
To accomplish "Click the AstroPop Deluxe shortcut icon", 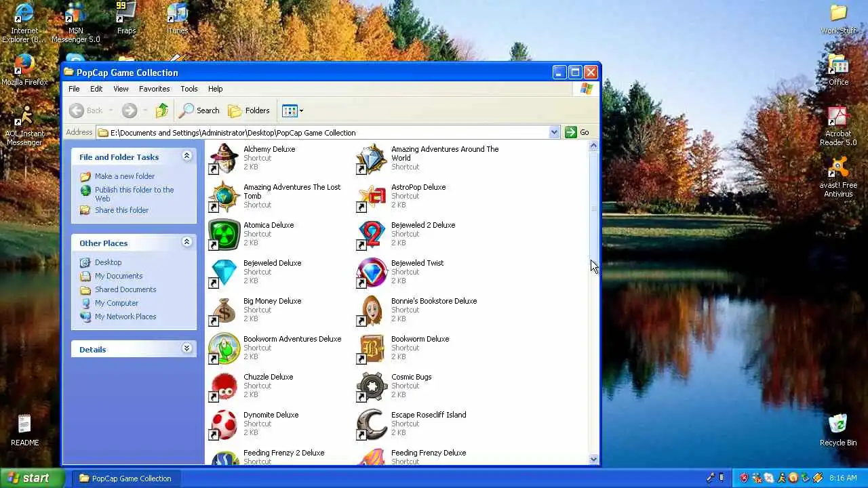I will [372, 197].
